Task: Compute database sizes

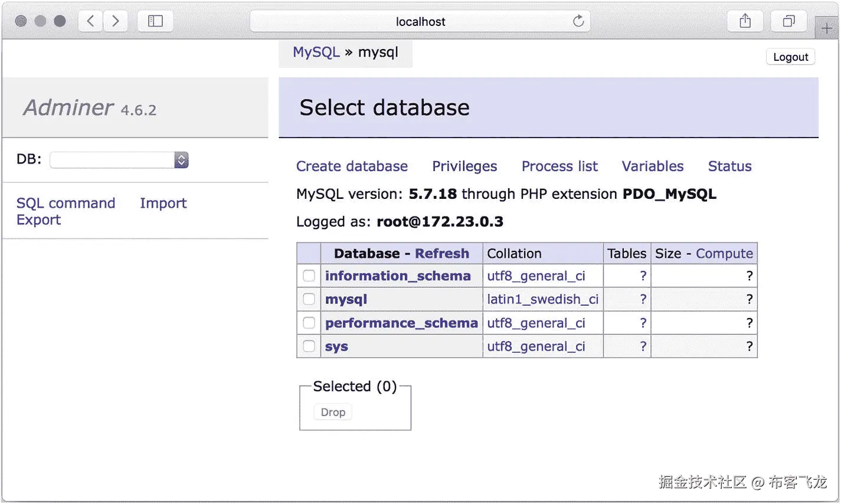Action: pos(724,253)
